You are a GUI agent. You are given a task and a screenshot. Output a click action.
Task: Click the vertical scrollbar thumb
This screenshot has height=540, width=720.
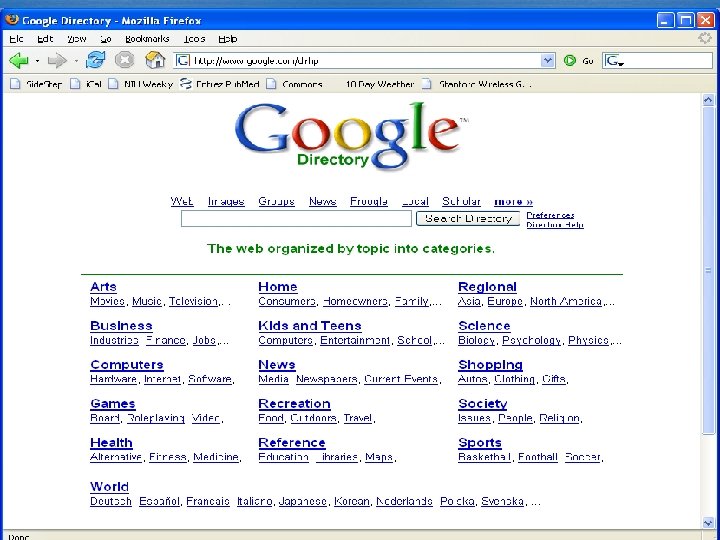point(708,270)
